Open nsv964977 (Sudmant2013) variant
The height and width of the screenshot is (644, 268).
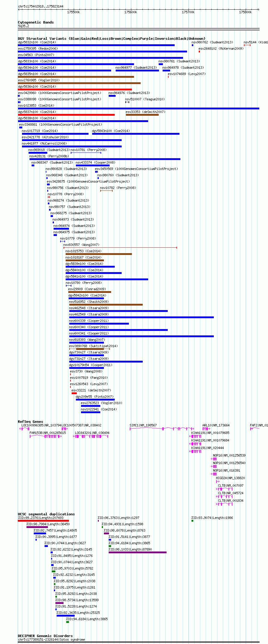point(137,71)
